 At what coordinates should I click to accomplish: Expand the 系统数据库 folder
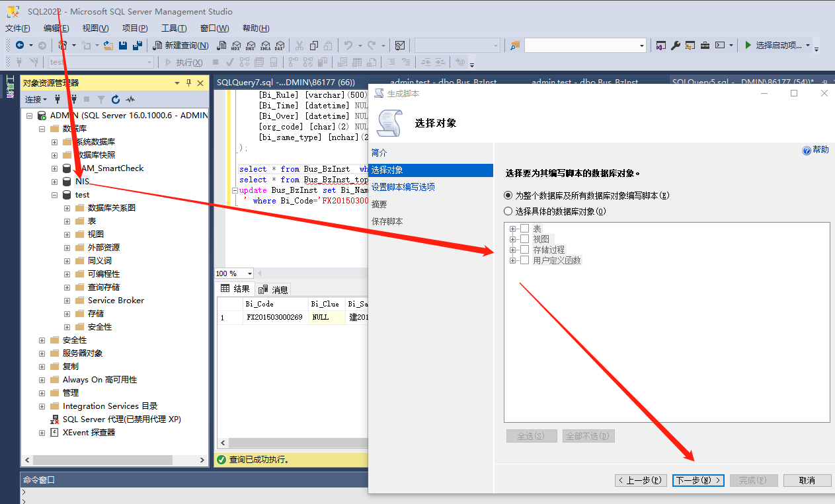(54, 142)
